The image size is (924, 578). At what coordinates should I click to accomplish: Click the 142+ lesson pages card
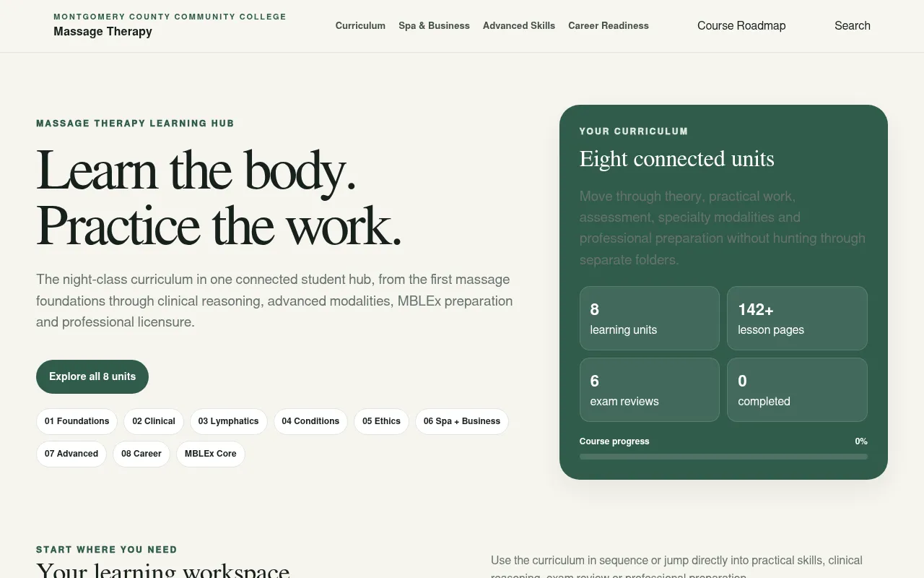click(x=797, y=319)
